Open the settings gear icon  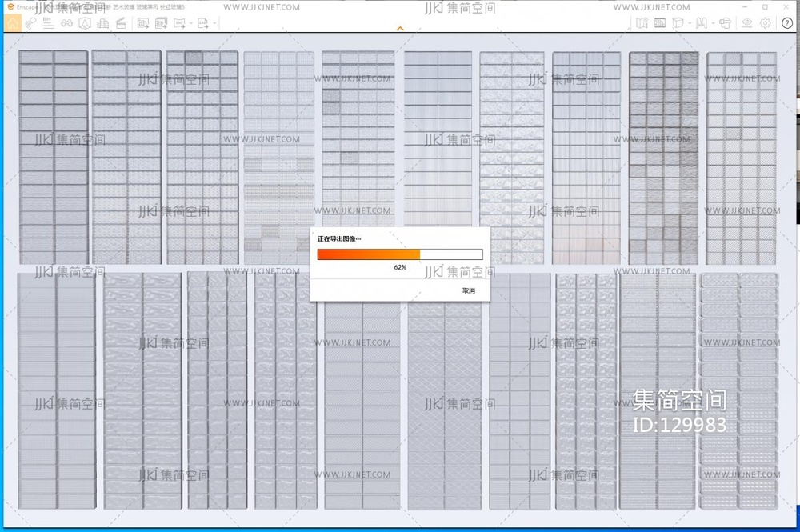point(766,23)
